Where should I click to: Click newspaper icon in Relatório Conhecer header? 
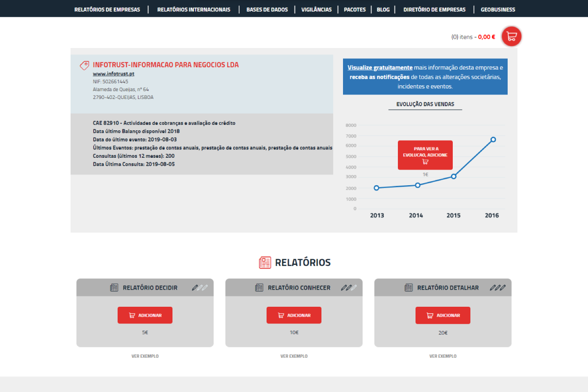tap(259, 288)
